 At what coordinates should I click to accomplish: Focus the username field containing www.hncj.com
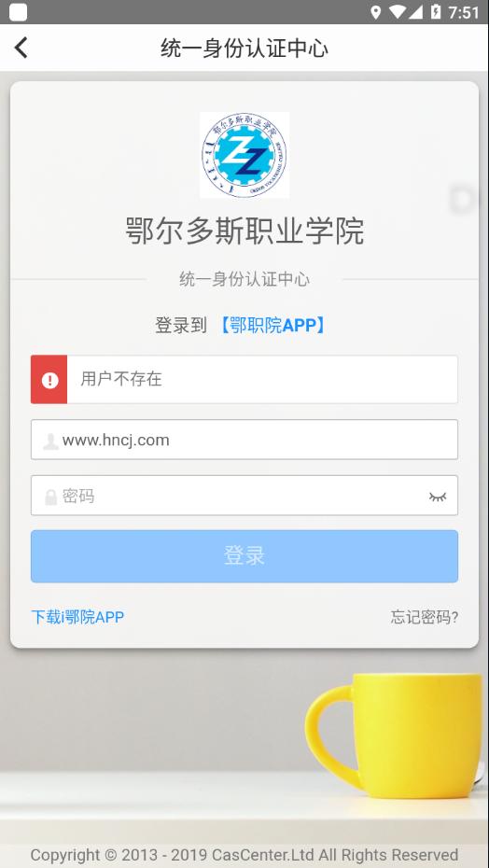tap(244, 440)
